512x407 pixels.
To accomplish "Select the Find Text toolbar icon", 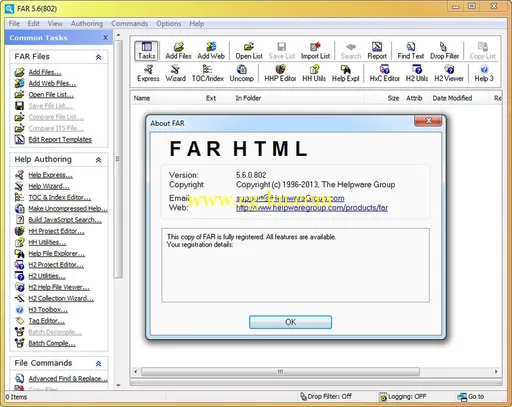I will (411, 51).
